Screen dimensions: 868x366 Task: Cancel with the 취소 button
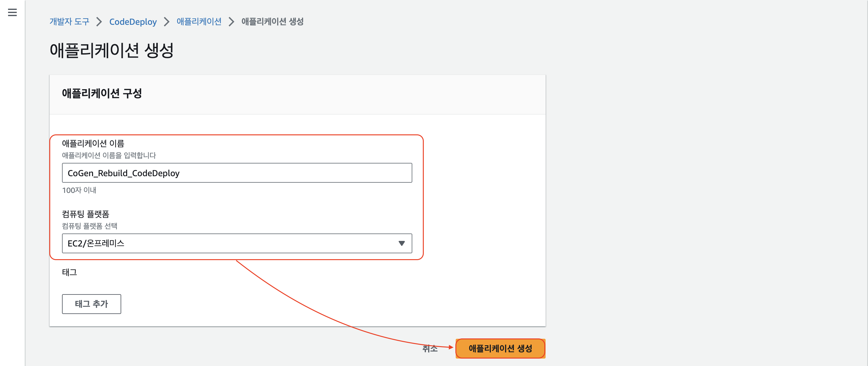tap(430, 348)
